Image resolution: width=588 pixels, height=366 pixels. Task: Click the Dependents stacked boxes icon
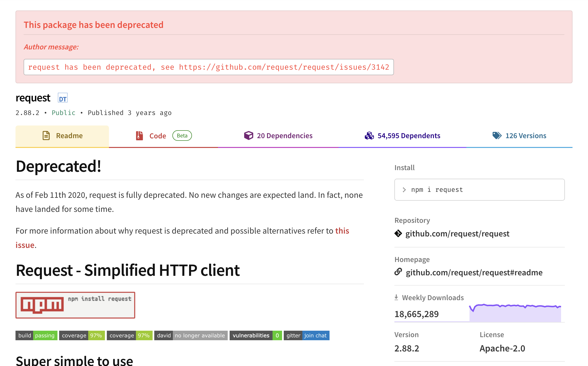369,136
